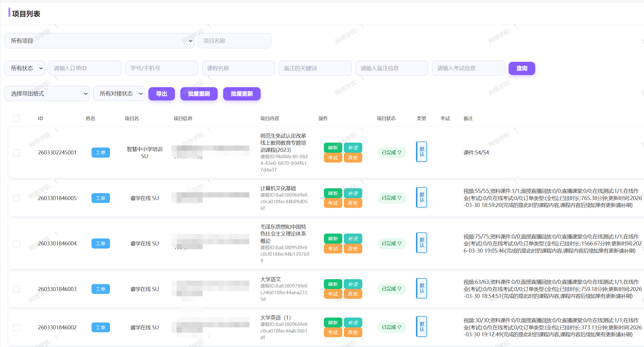
Task: Open the 所有对接状态 selector
Action: pos(119,94)
